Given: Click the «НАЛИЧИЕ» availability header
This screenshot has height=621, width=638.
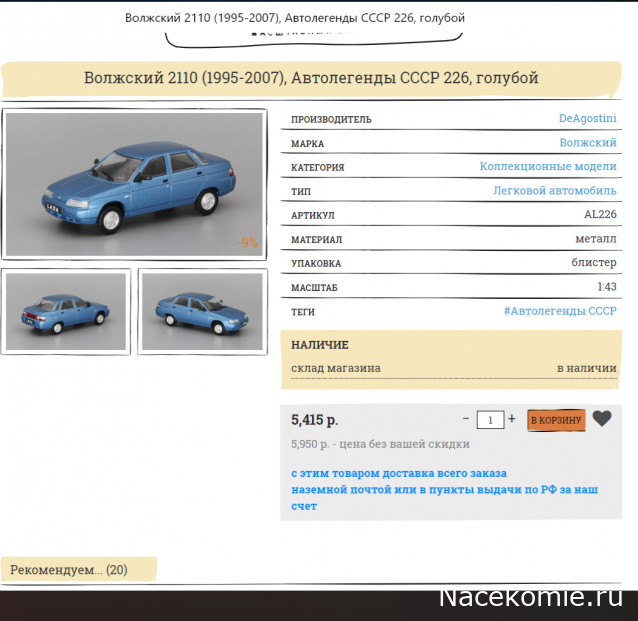Looking at the screenshot, I should (x=320, y=345).
